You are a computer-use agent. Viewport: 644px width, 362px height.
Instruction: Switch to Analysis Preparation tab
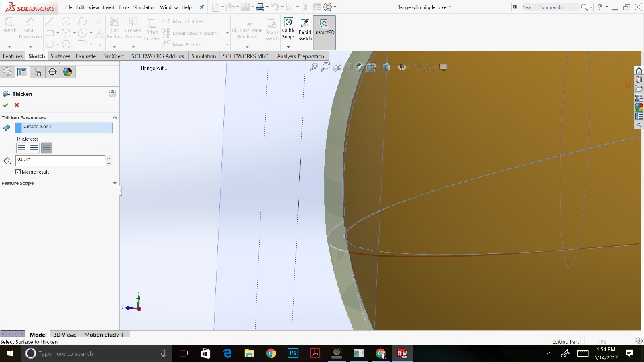301,56
